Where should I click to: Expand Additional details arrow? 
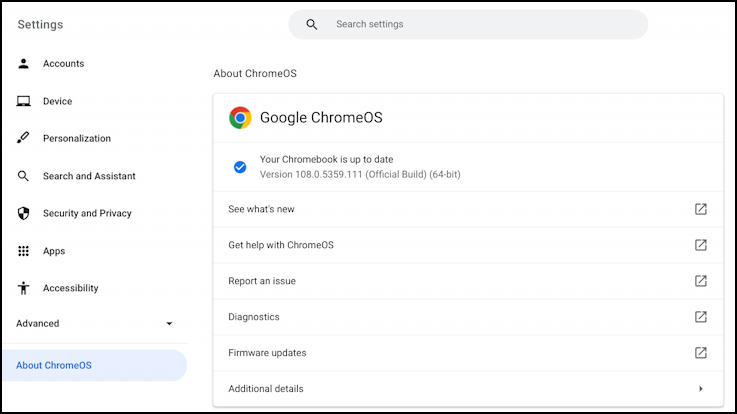701,389
